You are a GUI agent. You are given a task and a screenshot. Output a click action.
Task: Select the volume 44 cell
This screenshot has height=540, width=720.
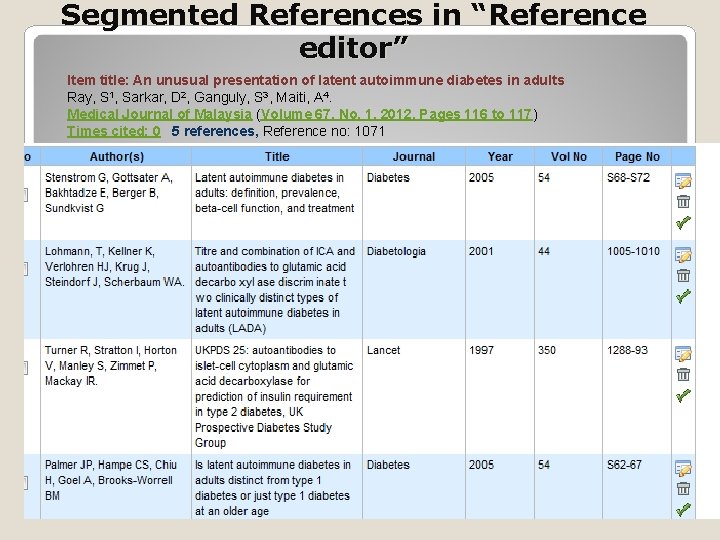(568, 289)
